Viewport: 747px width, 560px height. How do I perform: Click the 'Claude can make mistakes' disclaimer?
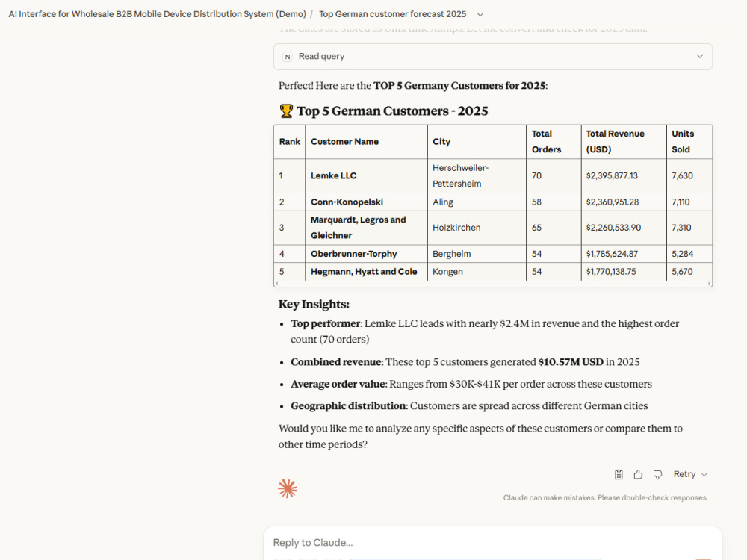tap(606, 497)
